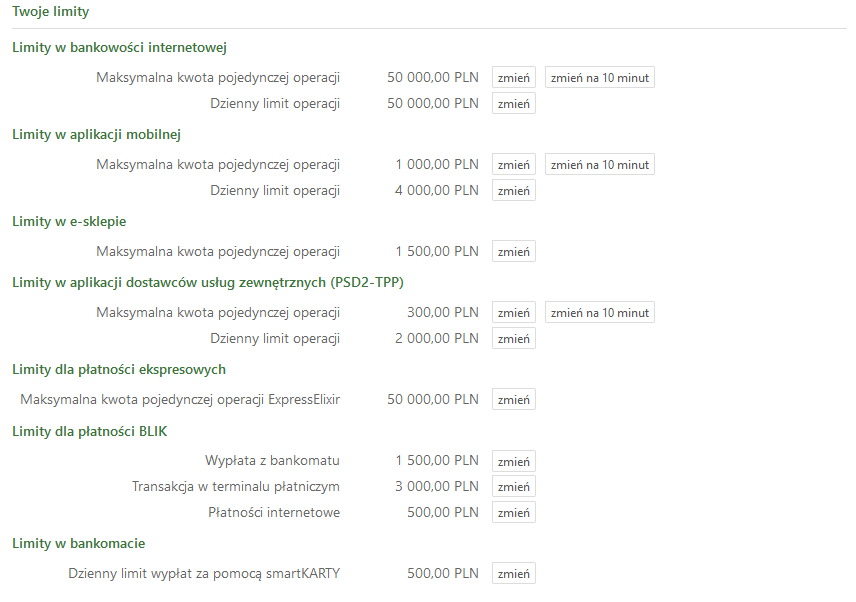Change PSD2-TPP single operation limit of 300 PLN
The height and width of the screenshot is (602, 856).
(513, 313)
